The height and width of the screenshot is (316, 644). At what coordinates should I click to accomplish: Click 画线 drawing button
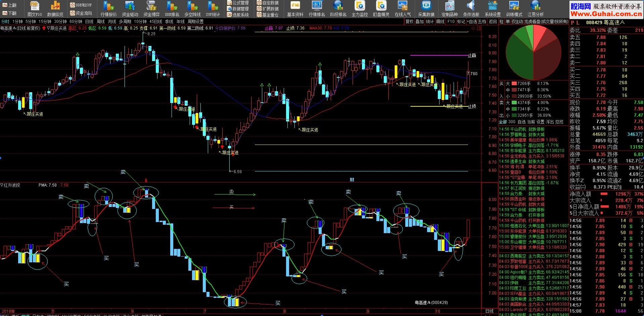[440, 21]
